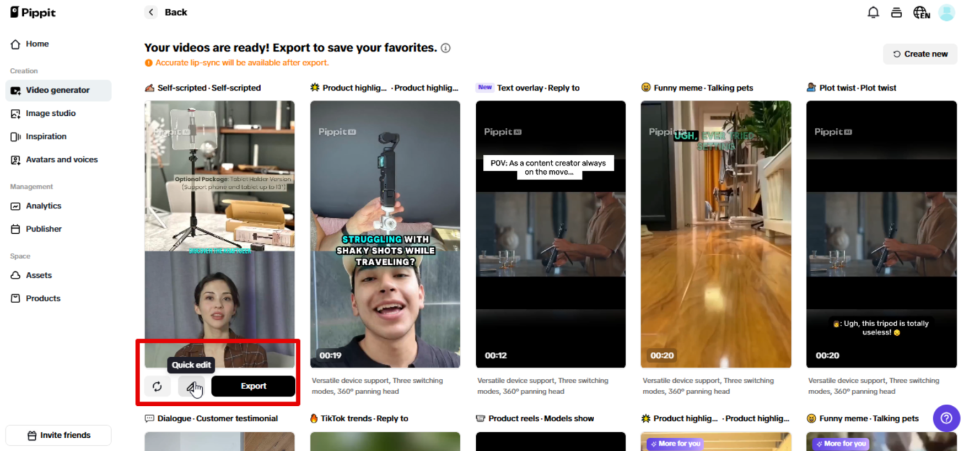Open the credits stack icon
Screen dimensions: 980x451
click(897, 12)
